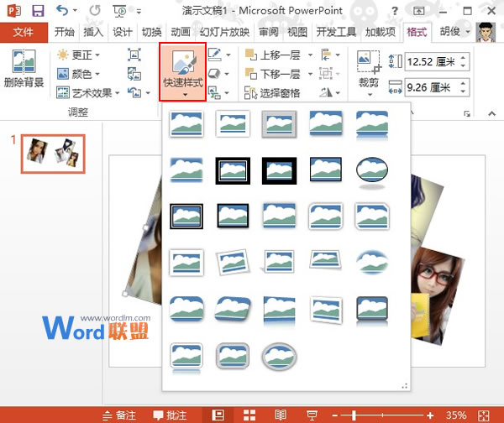Switch to the 审阅 review tab
504x423 pixels.
pos(269,32)
